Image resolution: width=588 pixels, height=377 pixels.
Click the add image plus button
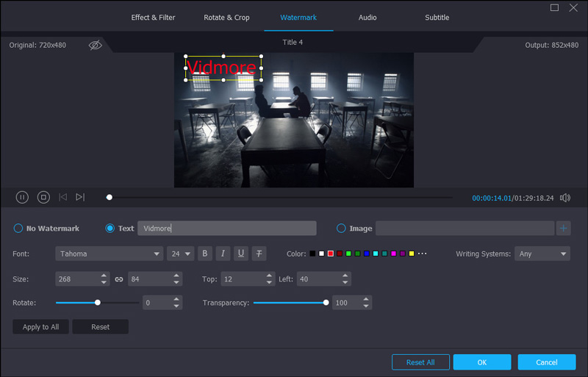coord(564,229)
